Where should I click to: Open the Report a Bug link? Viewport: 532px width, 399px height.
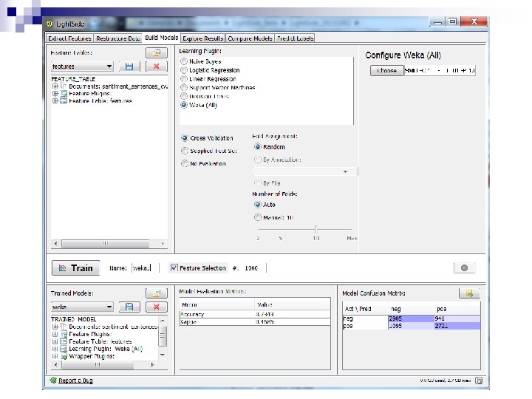(x=75, y=381)
